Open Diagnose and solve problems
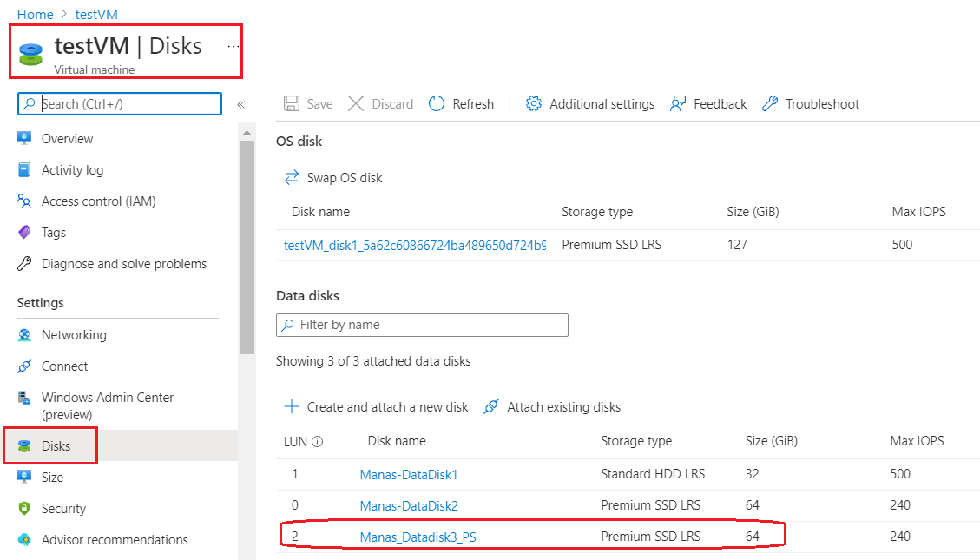This screenshot has height=560, width=980. (124, 264)
